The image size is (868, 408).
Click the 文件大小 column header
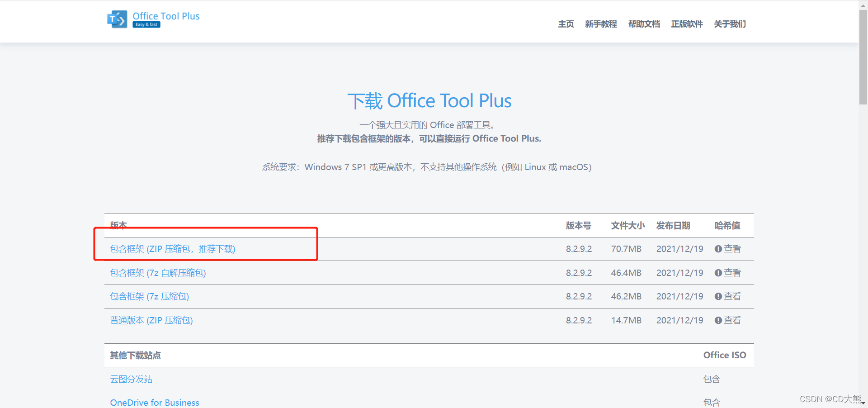[x=628, y=225]
